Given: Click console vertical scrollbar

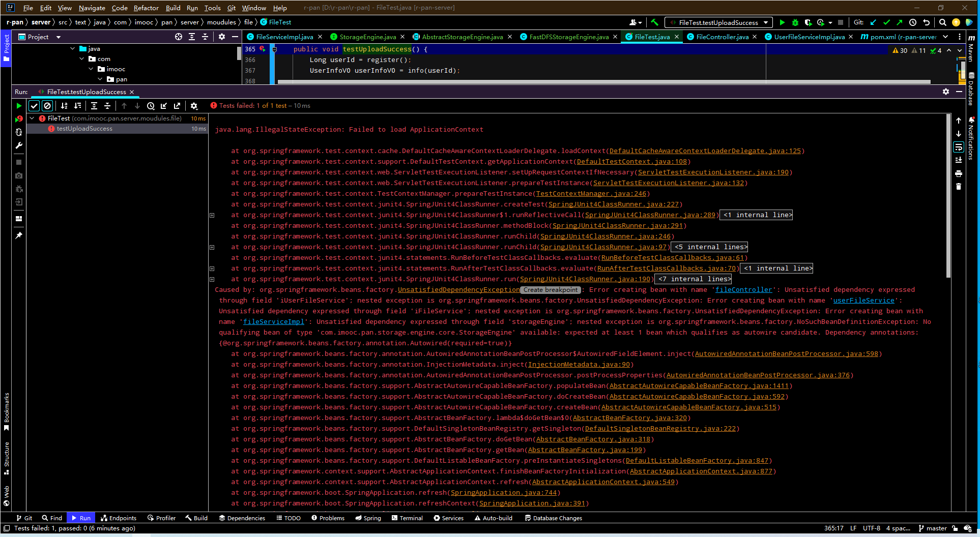Looking at the screenshot, I should point(948,196).
